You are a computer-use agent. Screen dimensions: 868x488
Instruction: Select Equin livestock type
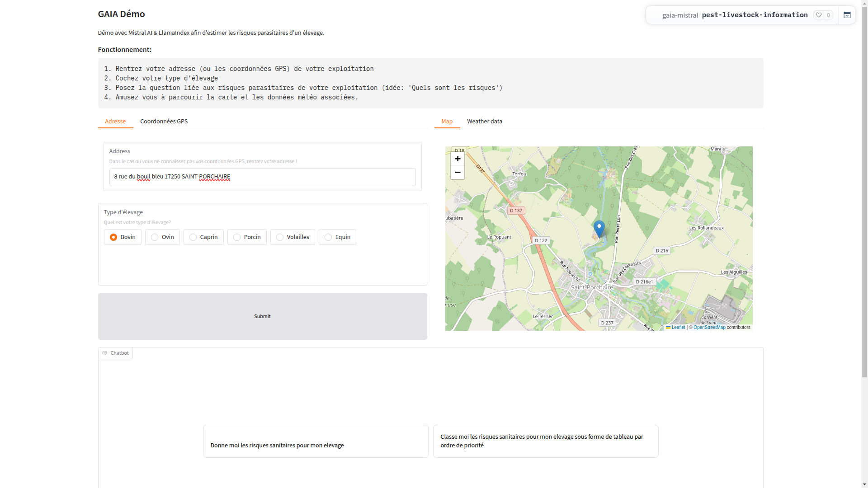pyautogui.click(x=337, y=237)
